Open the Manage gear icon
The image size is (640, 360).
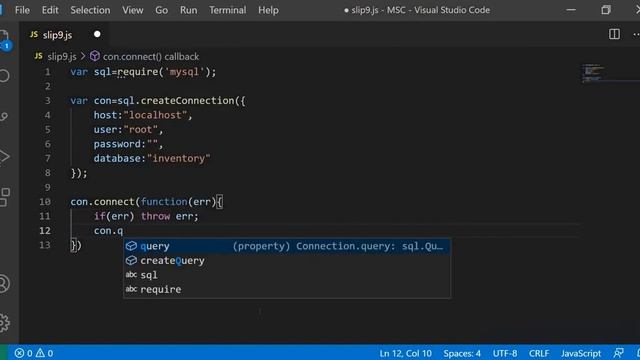(x=4, y=322)
